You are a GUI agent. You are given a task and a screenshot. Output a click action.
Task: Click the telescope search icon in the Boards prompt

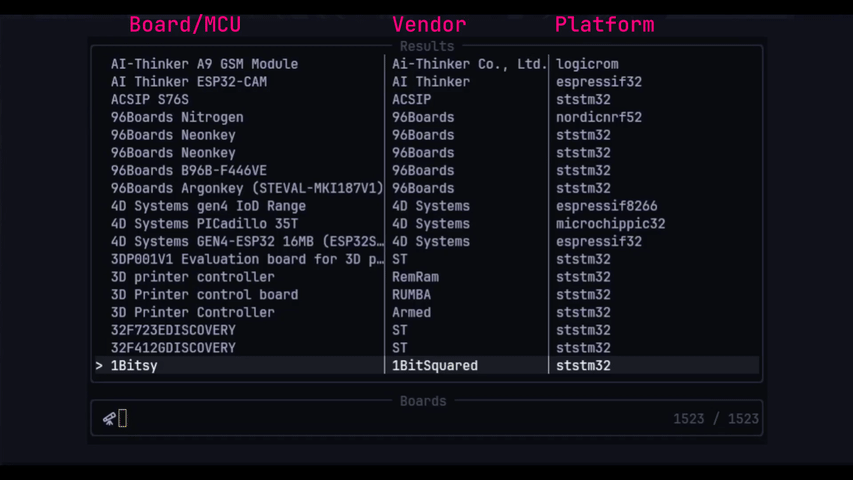(x=109, y=419)
